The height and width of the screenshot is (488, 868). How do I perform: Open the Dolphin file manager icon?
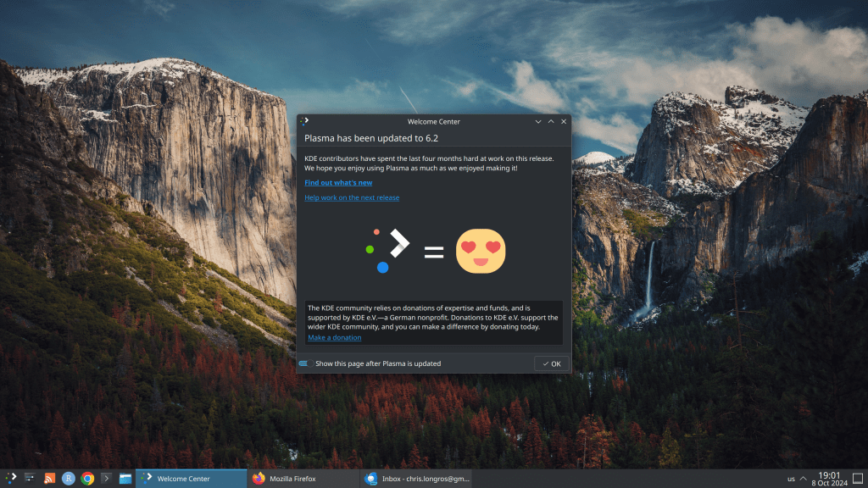[x=125, y=479]
